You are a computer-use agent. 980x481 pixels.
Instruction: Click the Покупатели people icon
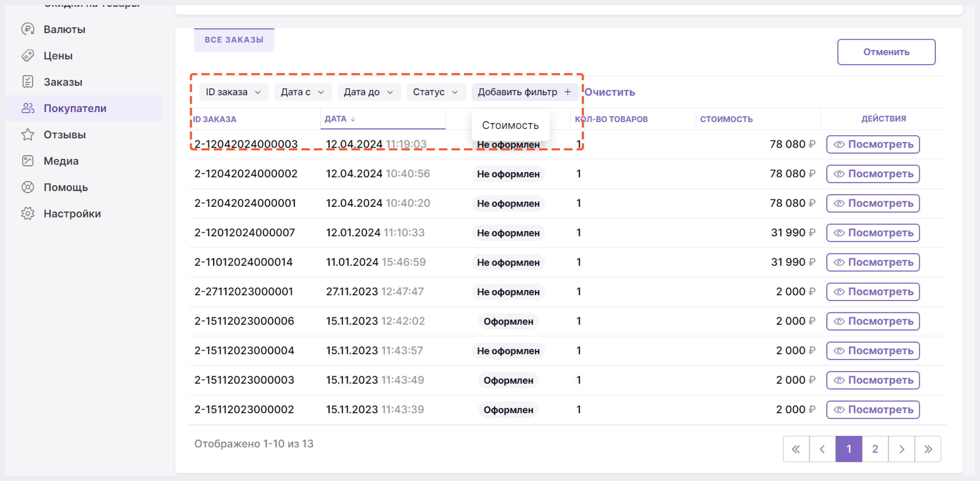[x=28, y=108]
